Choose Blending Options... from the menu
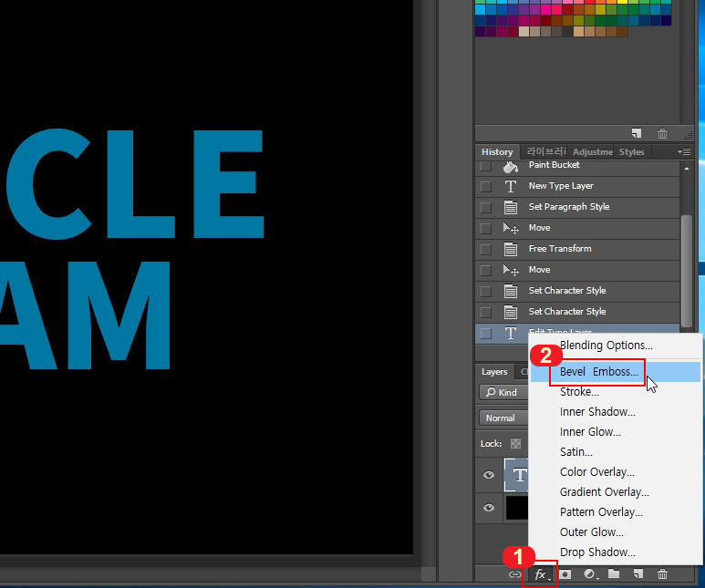Image resolution: width=705 pixels, height=588 pixels. [x=607, y=346]
